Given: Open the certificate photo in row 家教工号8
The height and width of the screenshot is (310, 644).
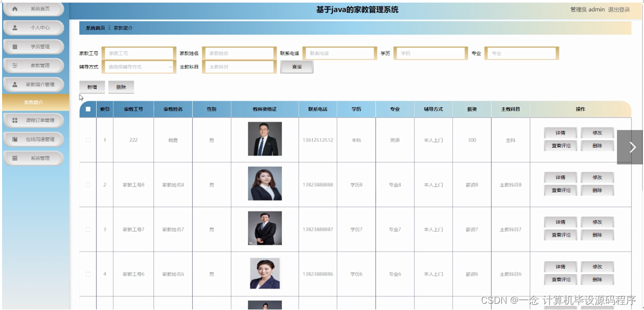Looking at the screenshot, I should (x=265, y=183).
